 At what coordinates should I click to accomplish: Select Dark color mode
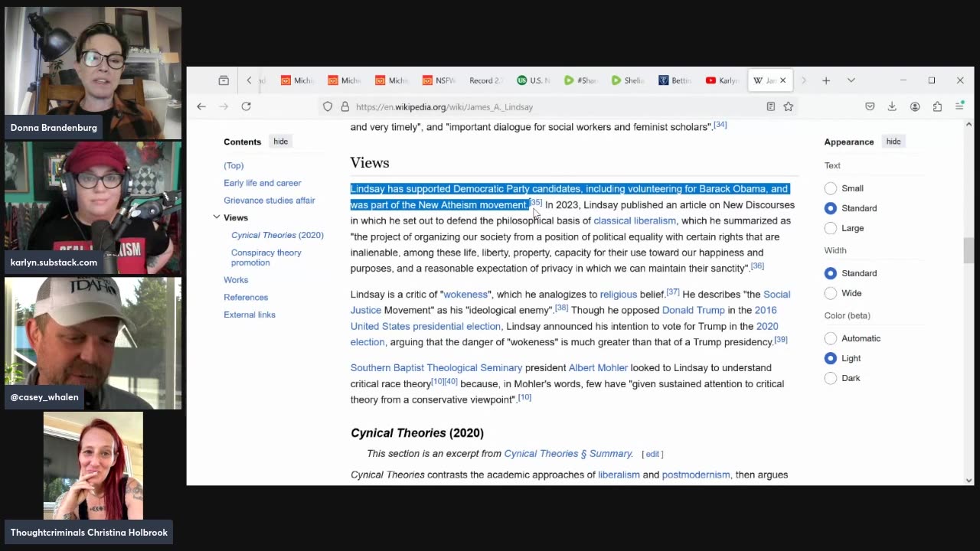pyautogui.click(x=831, y=378)
